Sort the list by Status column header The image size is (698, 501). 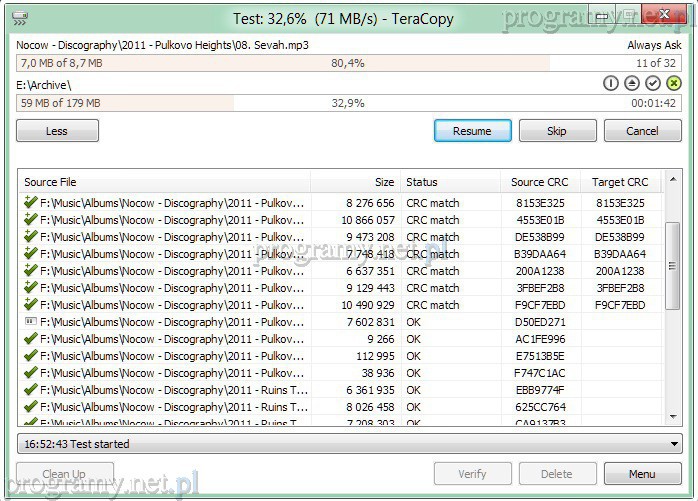tap(450, 182)
